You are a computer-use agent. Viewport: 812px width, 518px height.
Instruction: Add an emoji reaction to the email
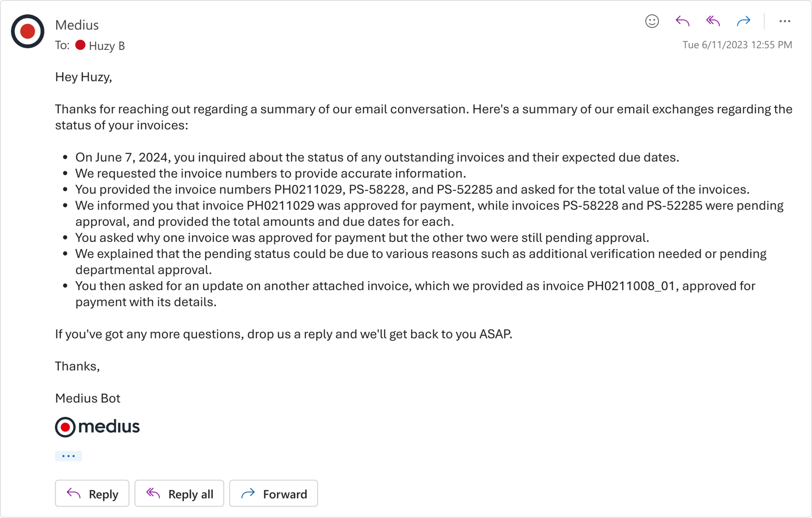point(652,21)
